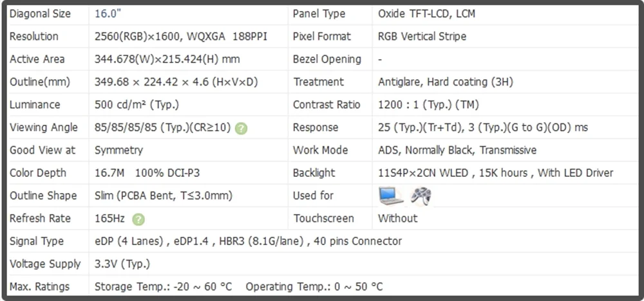The height and width of the screenshot is (301, 644).
Task: Select the Active Area dimensions value
Action: pyautogui.click(x=167, y=59)
